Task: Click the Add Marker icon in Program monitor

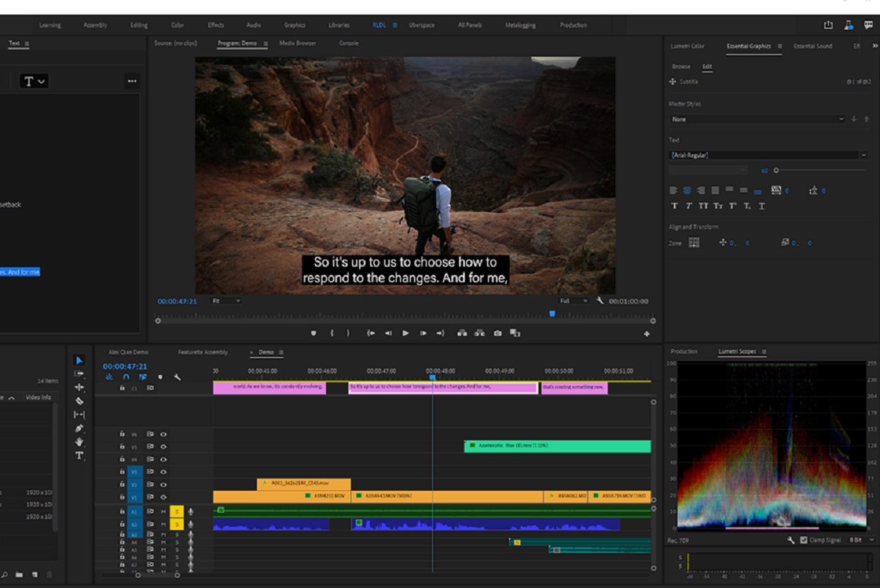Action: click(x=314, y=333)
